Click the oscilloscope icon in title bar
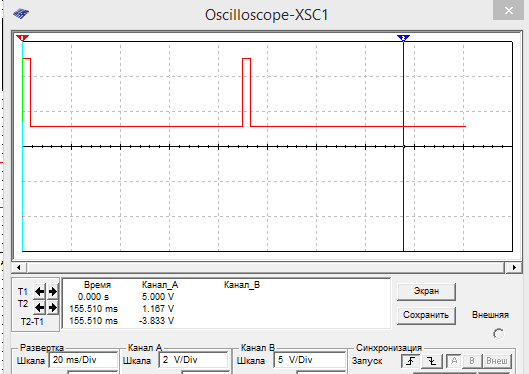The image size is (529, 374). pos(21,14)
